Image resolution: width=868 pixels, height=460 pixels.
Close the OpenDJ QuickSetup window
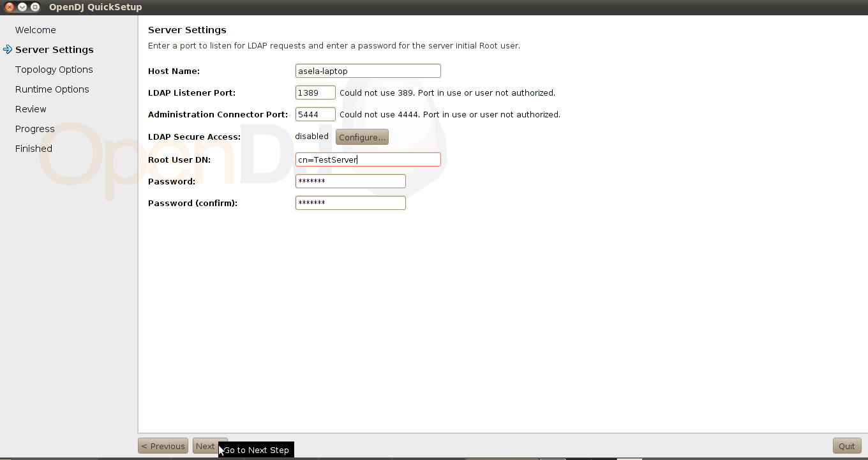[10, 7]
